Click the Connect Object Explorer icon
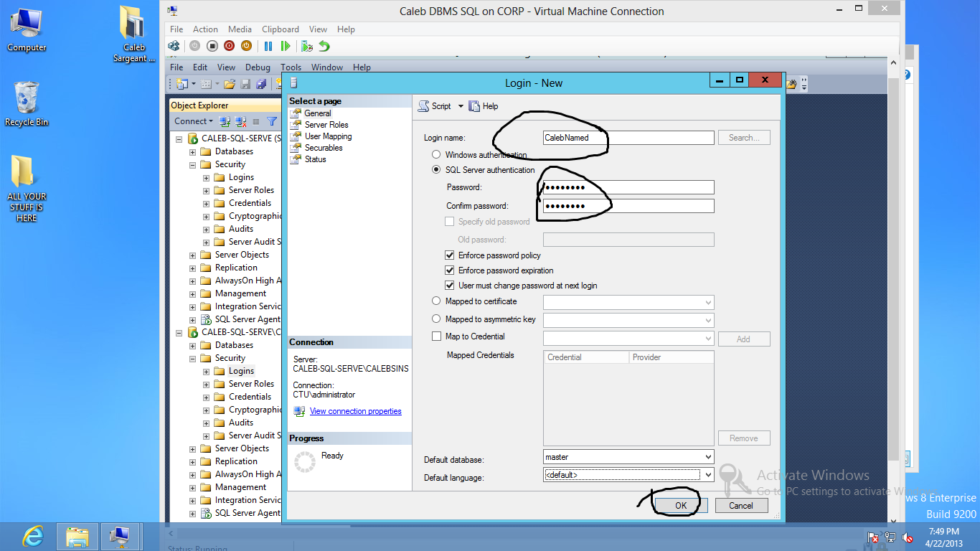The image size is (980, 551). (225, 121)
